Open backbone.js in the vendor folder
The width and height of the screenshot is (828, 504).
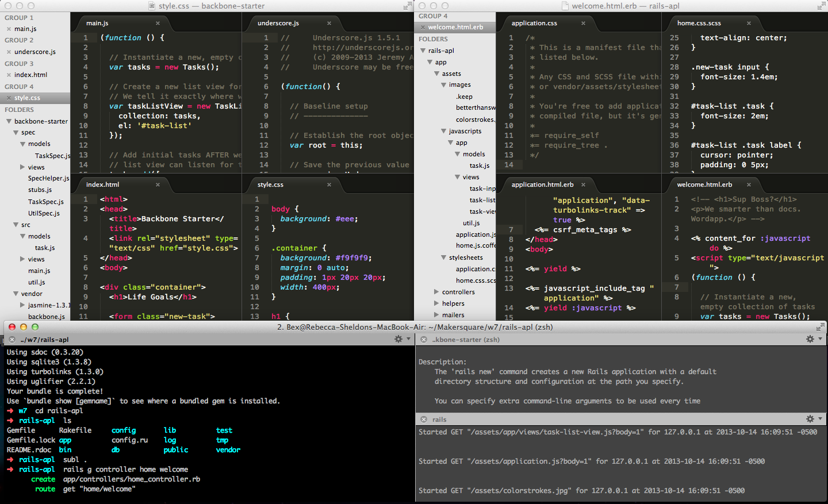tap(46, 317)
